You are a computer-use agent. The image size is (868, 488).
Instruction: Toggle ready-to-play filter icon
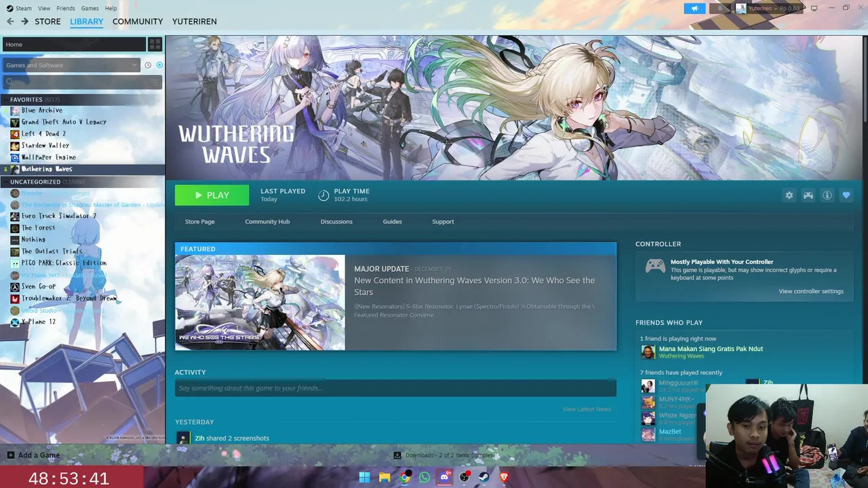(159, 65)
